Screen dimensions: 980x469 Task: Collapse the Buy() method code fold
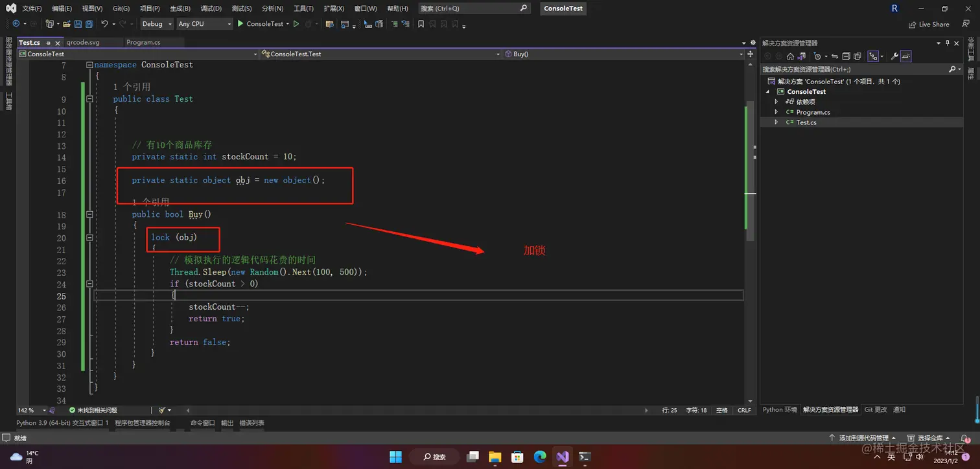pyautogui.click(x=89, y=214)
